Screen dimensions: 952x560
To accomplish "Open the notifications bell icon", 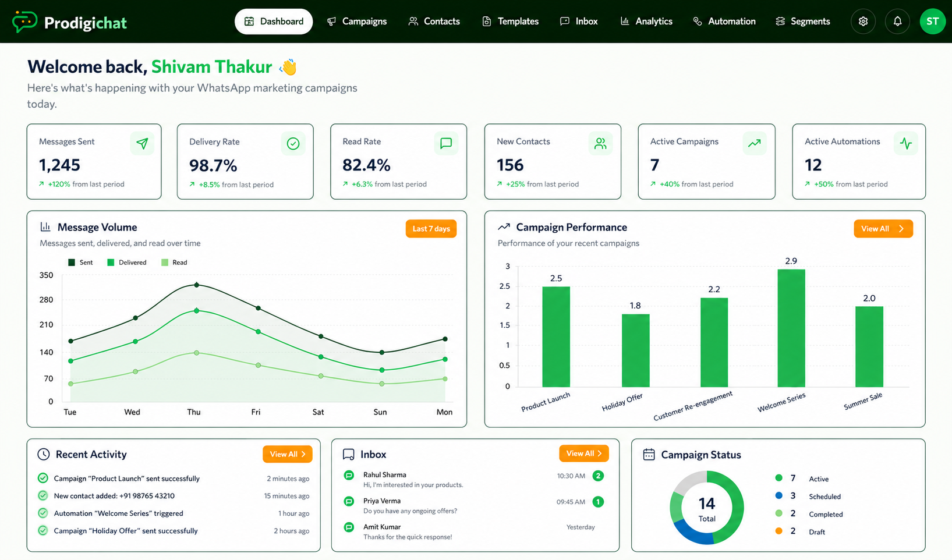I will coord(897,22).
